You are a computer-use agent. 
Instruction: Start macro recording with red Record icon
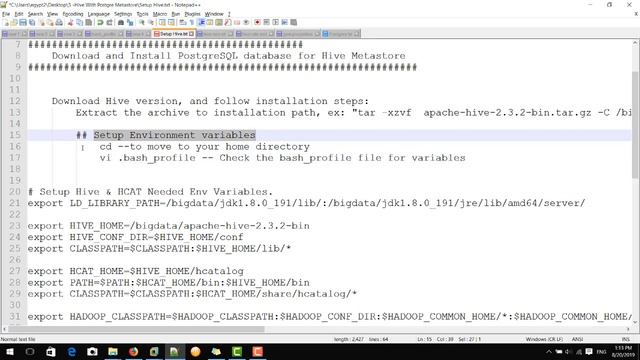257,22
